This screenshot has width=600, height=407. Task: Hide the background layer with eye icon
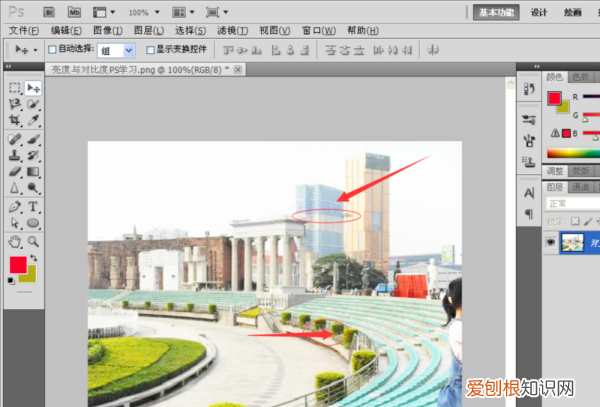(x=550, y=241)
